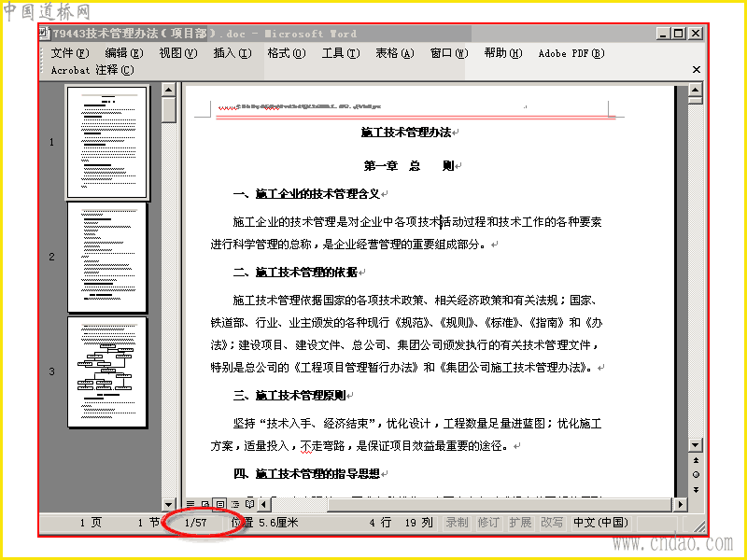Switch to Web Layout view icon
This screenshot has width=747, height=560.
click(205, 504)
